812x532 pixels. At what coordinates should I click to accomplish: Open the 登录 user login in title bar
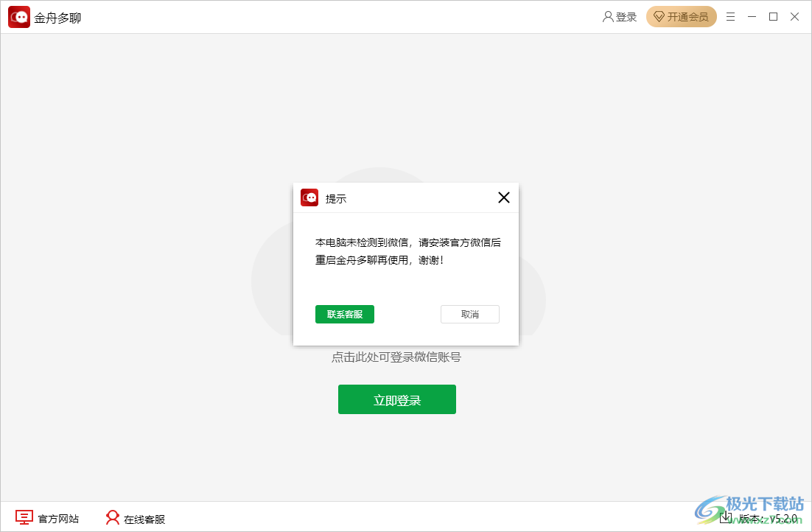(x=620, y=17)
